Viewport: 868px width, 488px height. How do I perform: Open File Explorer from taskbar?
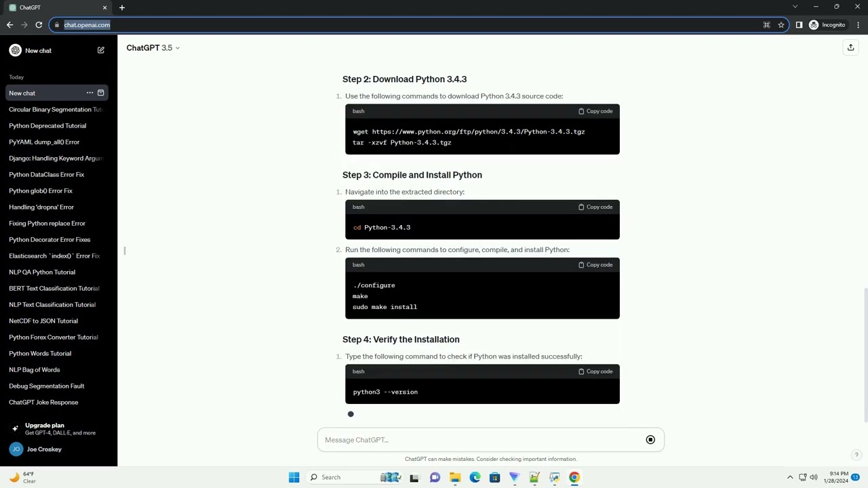pyautogui.click(x=455, y=477)
